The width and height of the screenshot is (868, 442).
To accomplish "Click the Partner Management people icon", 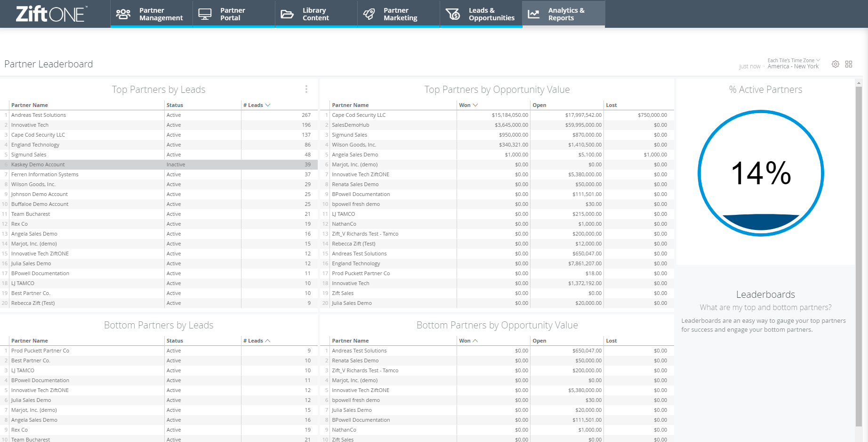I will pos(123,14).
